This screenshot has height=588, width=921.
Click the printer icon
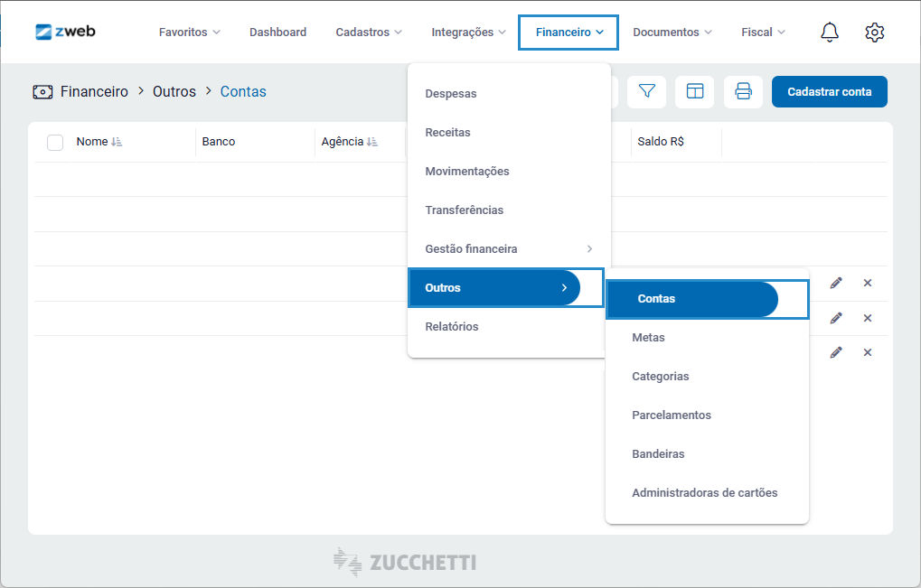pyautogui.click(x=744, y=91)
